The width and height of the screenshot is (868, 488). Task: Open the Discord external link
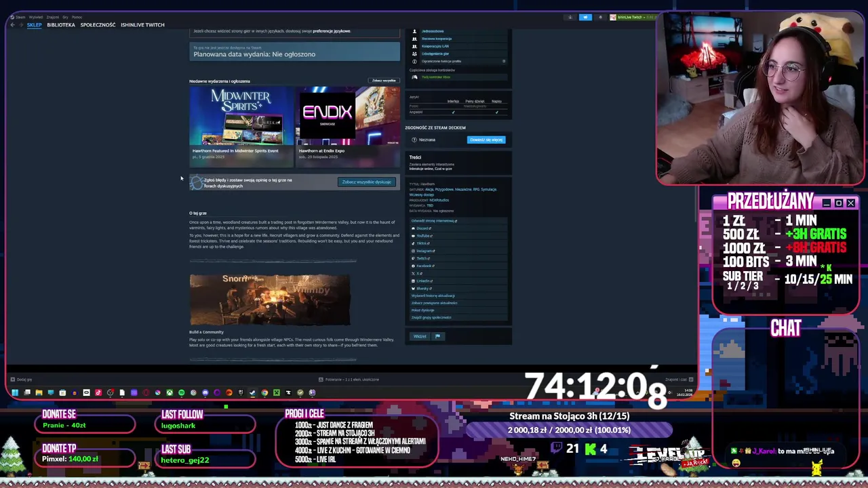pyautogui.click(x=423, y=228)
